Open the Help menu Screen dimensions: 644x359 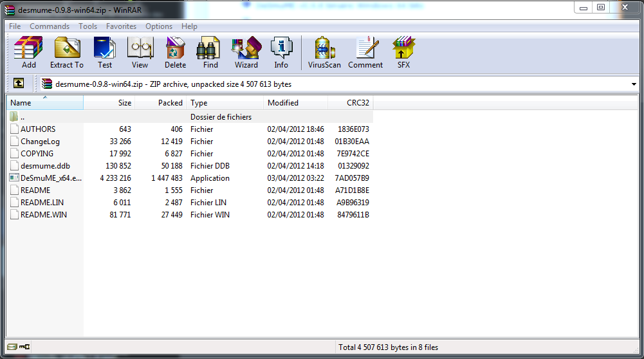coord(189,26)
